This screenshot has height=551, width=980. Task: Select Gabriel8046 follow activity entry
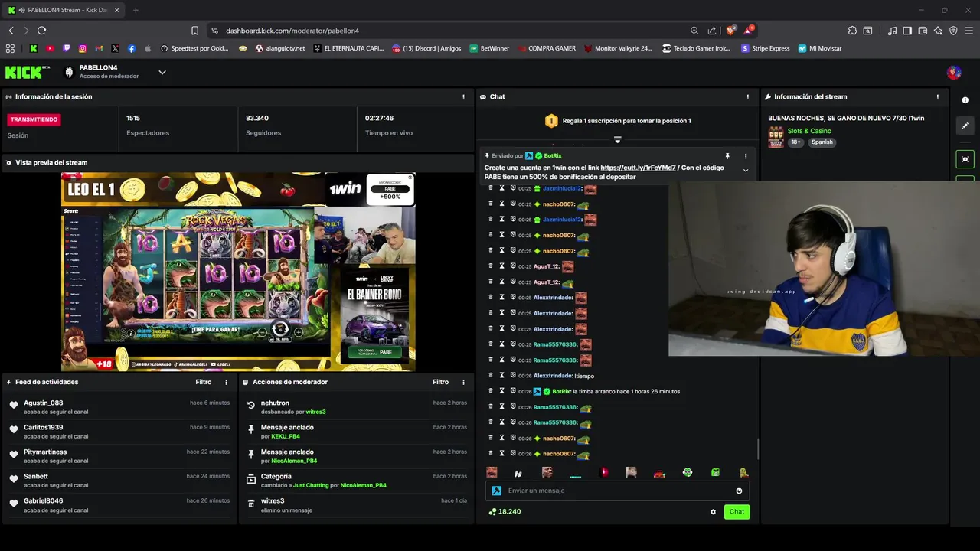click(119, 505)
